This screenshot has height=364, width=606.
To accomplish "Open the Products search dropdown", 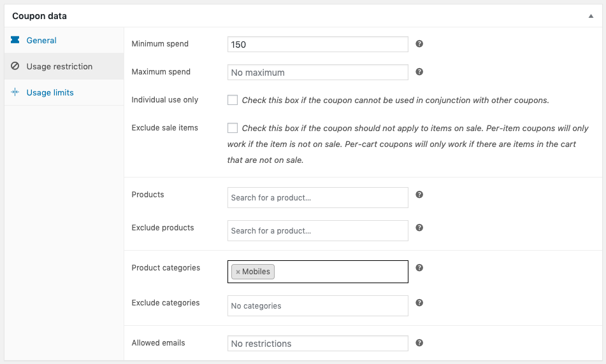I will 317,197.
